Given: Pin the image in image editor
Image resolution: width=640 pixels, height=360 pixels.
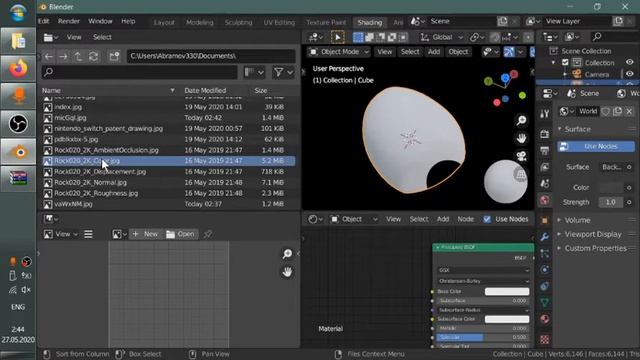Looking at the screenshot, I should [x=208, y=234].
